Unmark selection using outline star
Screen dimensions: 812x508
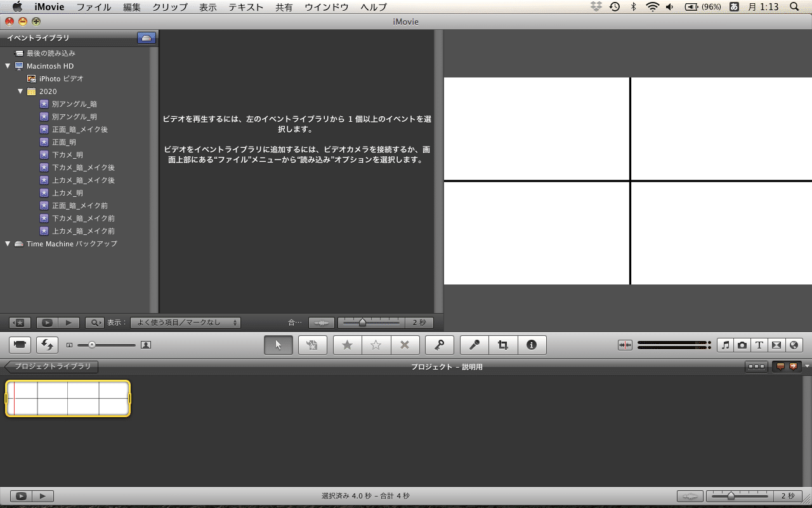(x=376, y=345)
